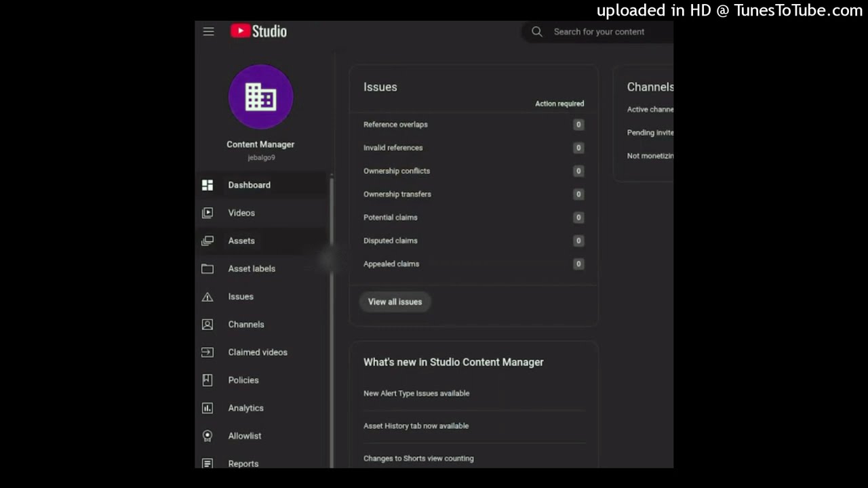This screenshot has width=868, height=488.
Task: Open Disputed claims issues row
Action: 473,241
